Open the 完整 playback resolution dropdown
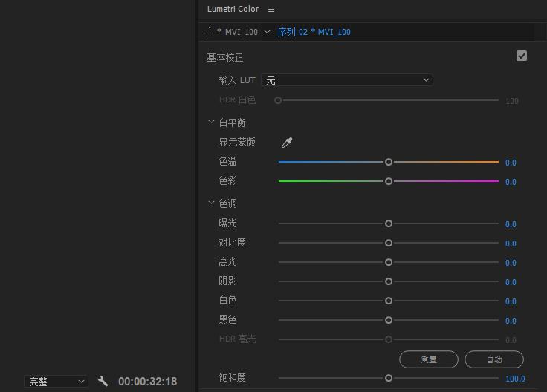The image size is (547, 392). point(56,382)
